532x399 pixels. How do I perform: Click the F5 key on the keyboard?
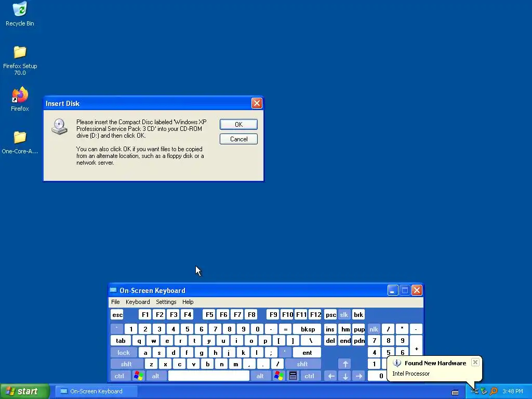pyautogui.click(x=209, y=315)
